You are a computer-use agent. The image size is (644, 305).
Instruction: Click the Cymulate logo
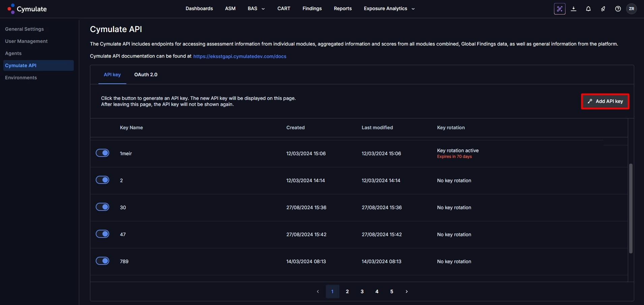click(27, 9)
